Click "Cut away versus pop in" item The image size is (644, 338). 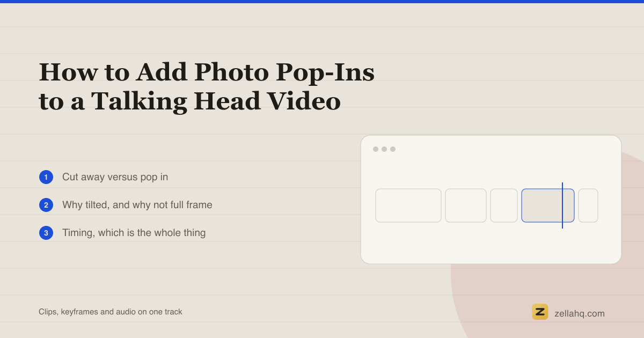(x=115, y=177)
